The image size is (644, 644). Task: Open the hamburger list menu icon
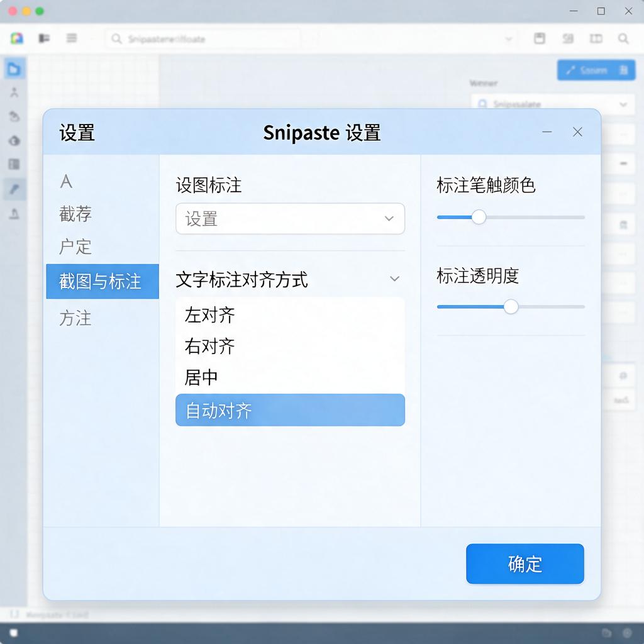point(72,38)
